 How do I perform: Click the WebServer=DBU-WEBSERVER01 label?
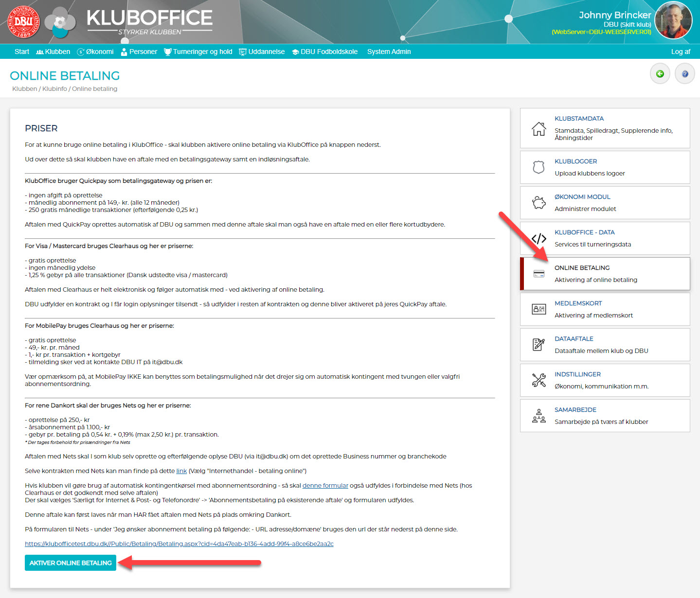point(601,32)
